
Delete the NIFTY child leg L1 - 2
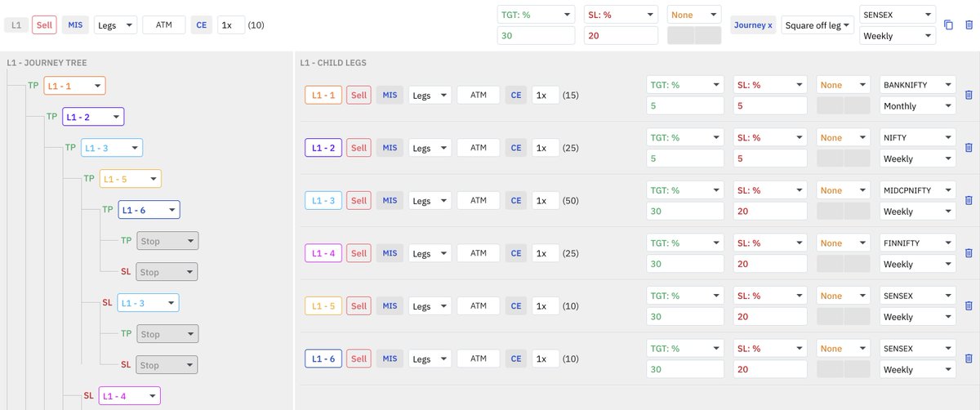pyautogui.click(x=969, y=148)
